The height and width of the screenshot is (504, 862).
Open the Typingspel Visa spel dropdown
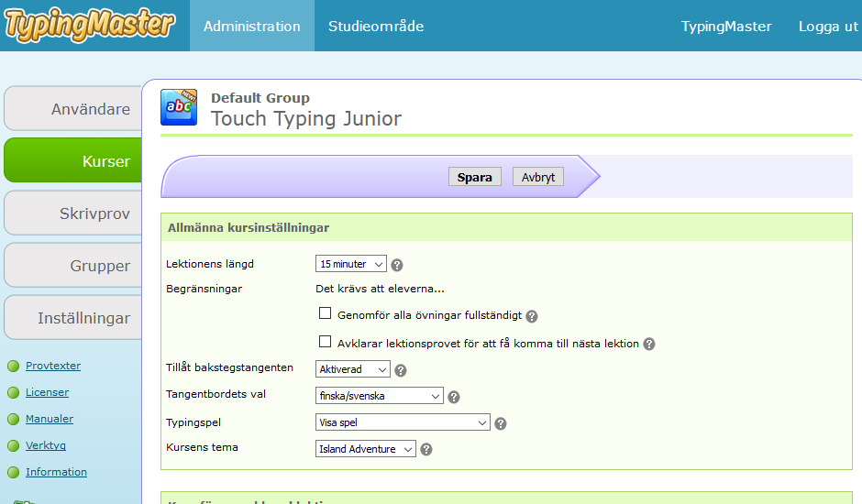point(403,422)
